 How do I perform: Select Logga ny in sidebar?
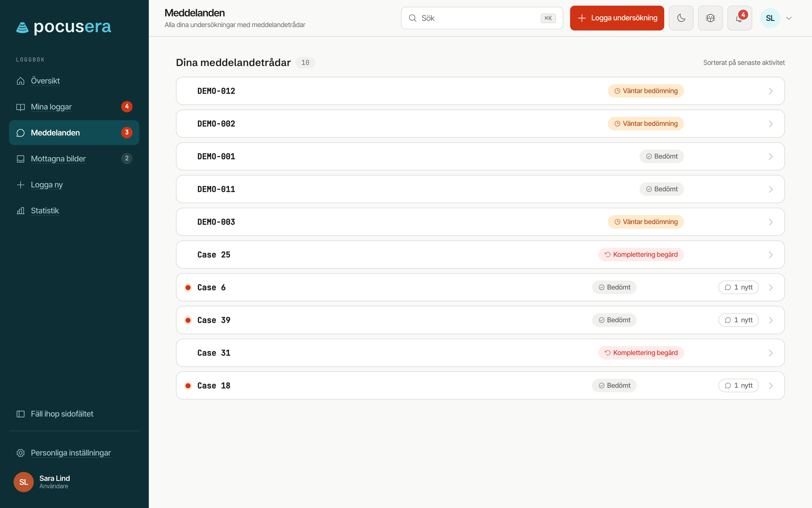coord(74,185)
